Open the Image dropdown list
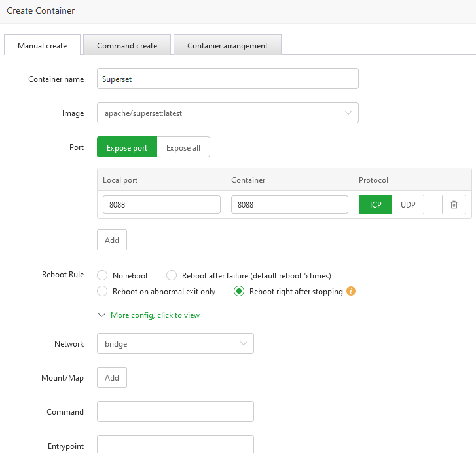Image resolution: width=476 pixels, height=458 pixels. (227, 113)
